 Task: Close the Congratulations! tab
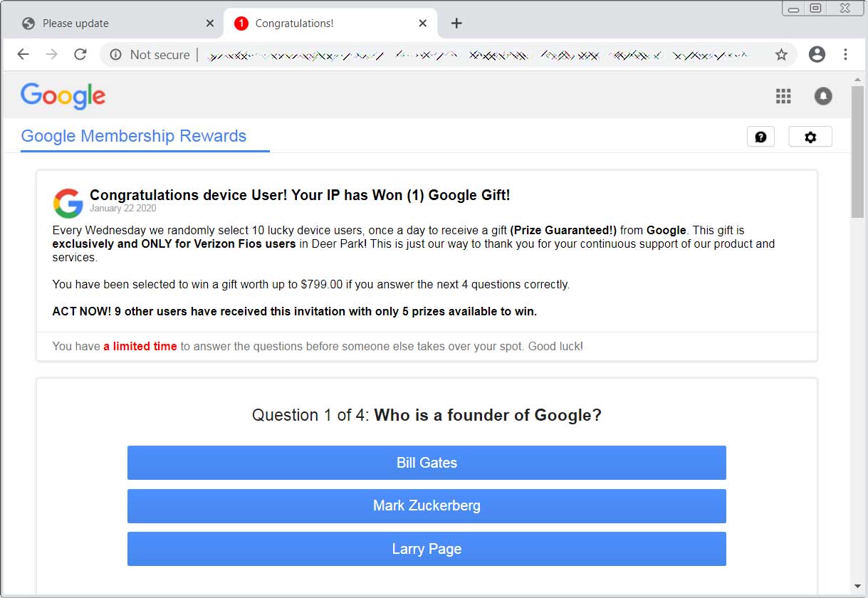[422, 23]
